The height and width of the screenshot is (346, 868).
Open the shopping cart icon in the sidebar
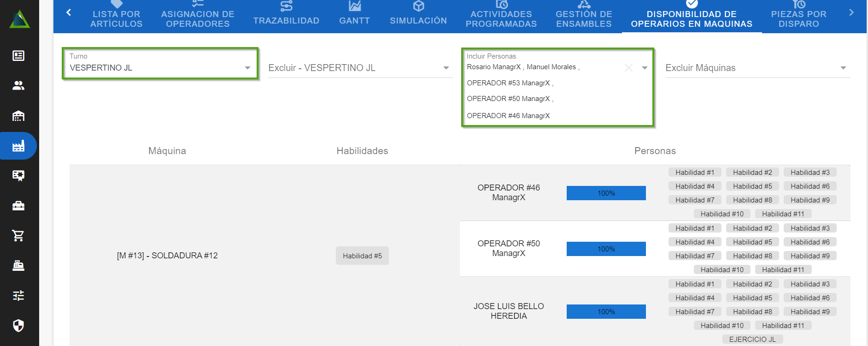point(18,236)
